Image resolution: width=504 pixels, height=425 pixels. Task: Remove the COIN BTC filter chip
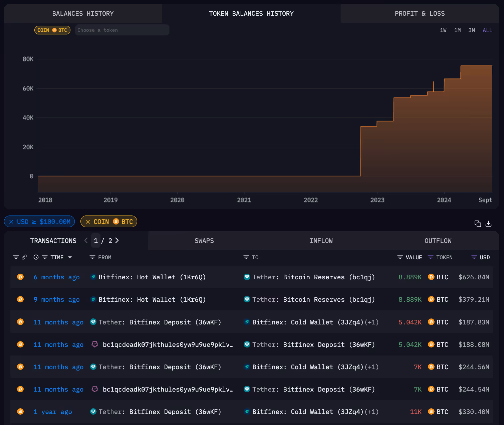[x=88, y=222]
